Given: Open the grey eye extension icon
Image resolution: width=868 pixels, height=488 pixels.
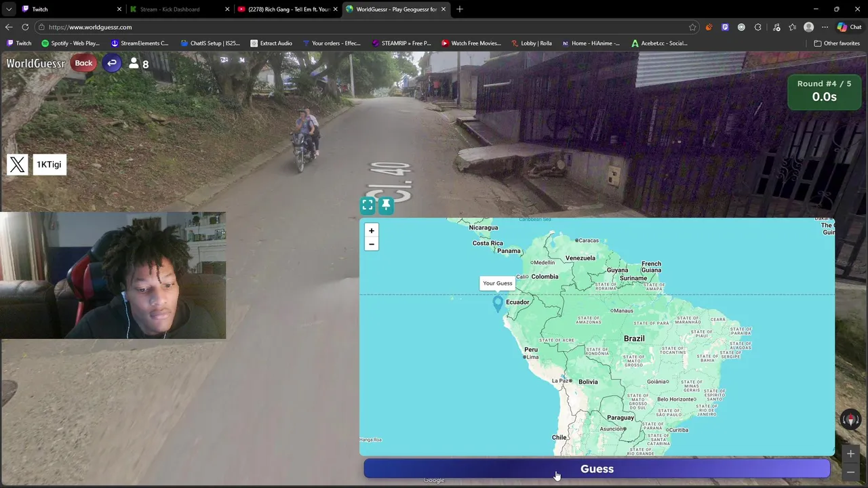Looking at the screenshot, I should 741,27.
